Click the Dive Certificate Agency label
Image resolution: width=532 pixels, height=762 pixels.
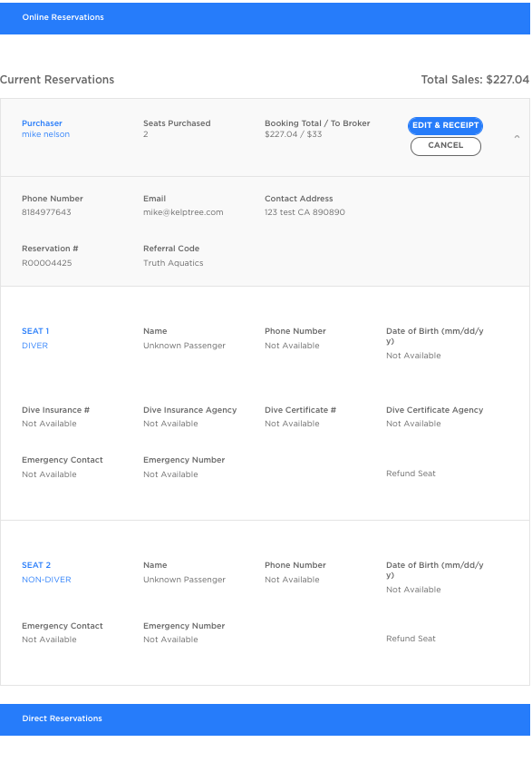point(434,410)
